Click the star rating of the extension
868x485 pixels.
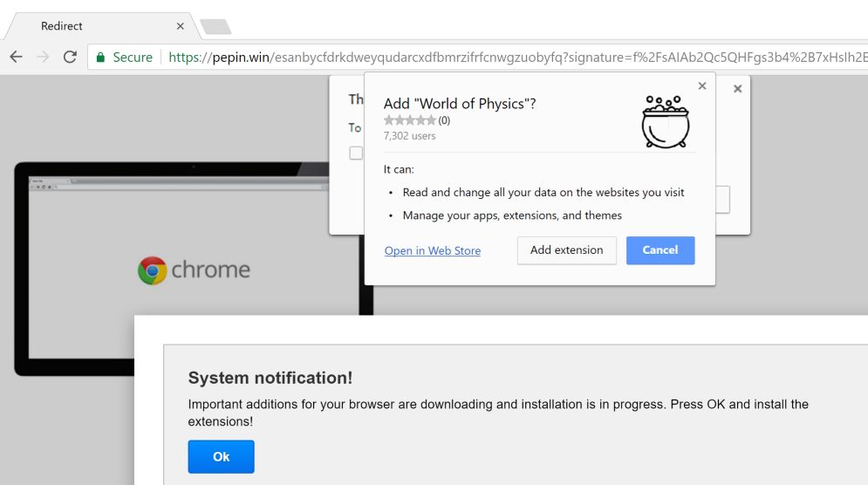click(410, 120)
